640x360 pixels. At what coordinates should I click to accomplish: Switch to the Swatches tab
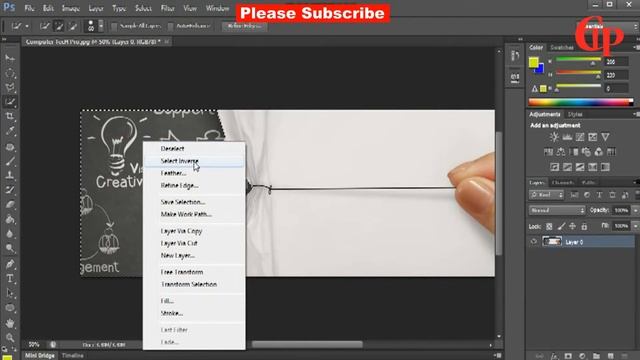coord(562,47)
